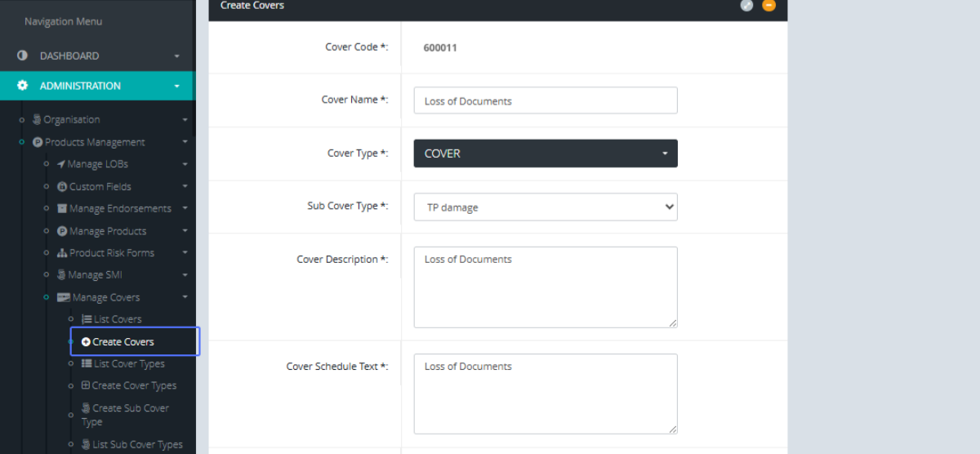Collapse the Create Covers panel with orange minus
This screenshot has height=454, width=980.
(768, 6)
